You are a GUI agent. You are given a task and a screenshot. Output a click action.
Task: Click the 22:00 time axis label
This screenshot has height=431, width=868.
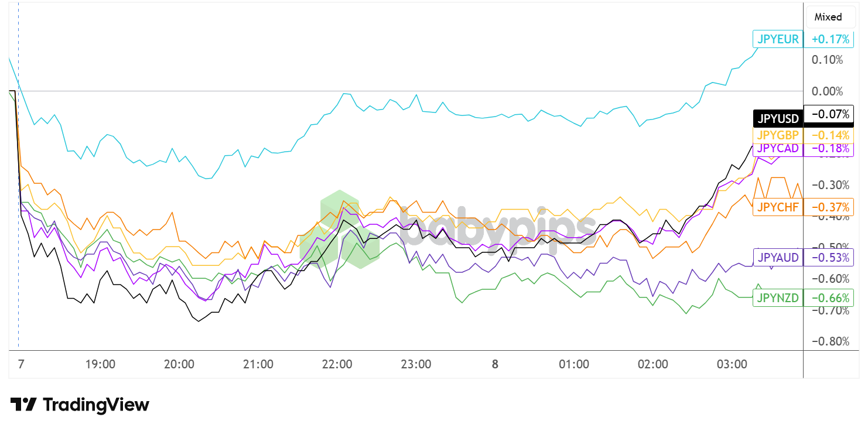click(337, 364)
